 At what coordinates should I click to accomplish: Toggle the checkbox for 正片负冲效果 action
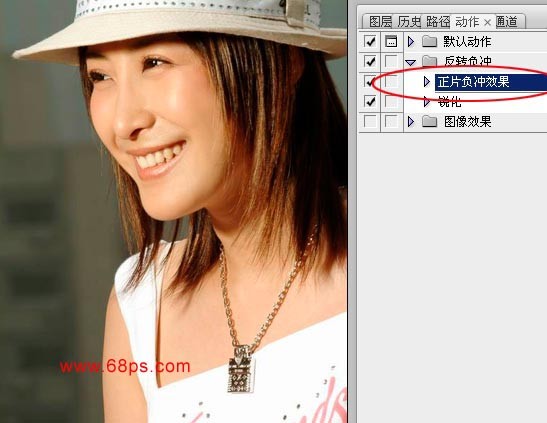pyautogui.click(x=369, y=81)
